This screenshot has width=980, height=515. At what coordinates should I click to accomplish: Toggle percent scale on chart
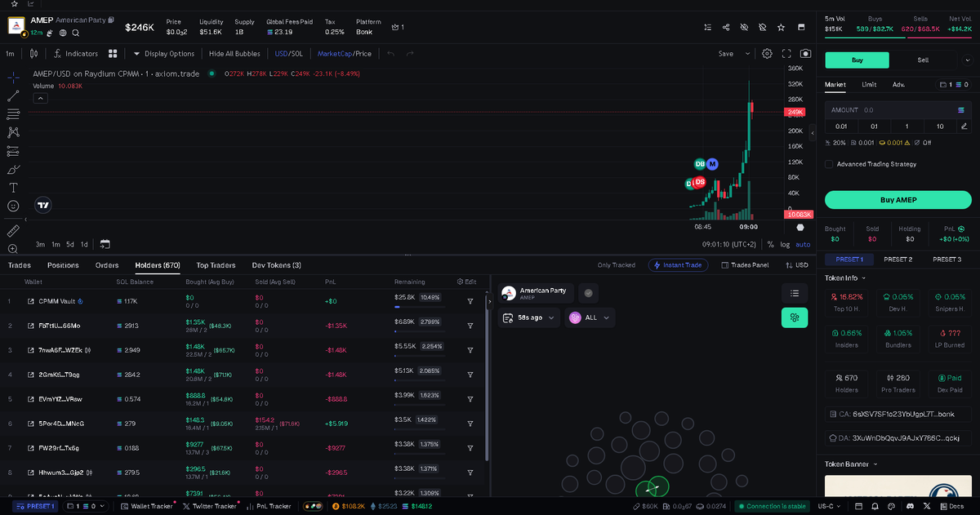[x=770, y=244]
